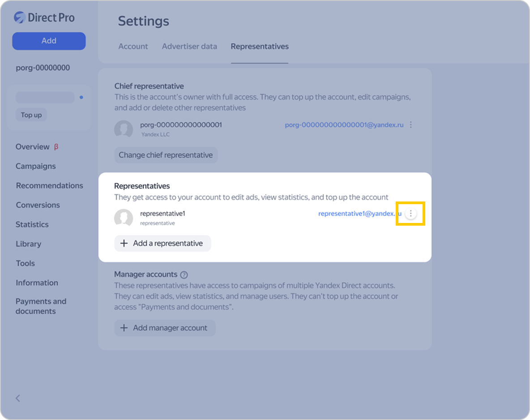This screenshot has height=420, width=530.
Task: Click the Manager accounts help question icon
Action: [x=184, y=274]
